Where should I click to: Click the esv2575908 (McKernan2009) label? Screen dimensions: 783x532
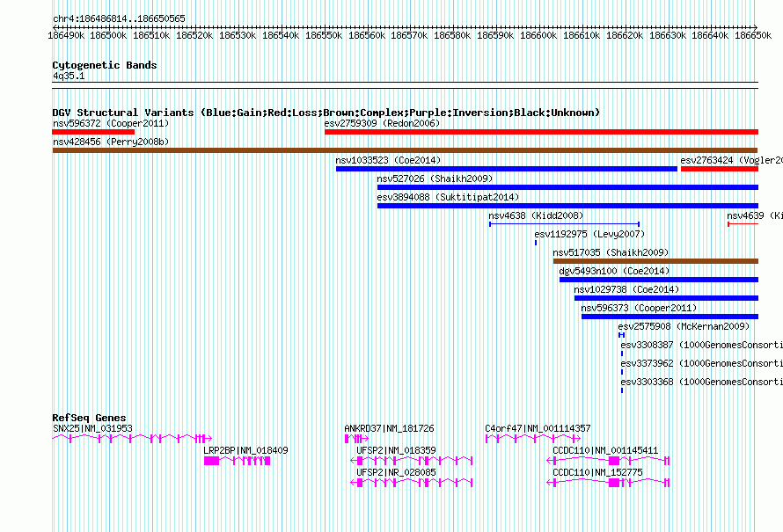pos(684,326)
